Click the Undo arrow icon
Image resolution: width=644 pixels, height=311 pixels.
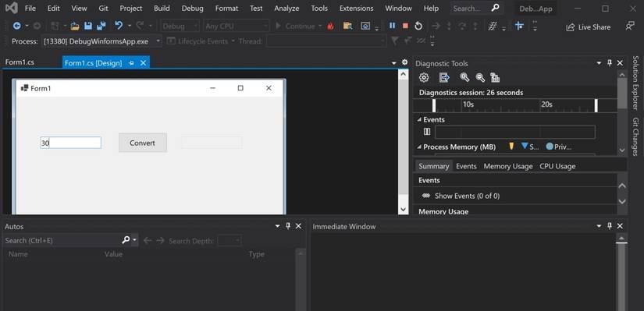point(119,26)
